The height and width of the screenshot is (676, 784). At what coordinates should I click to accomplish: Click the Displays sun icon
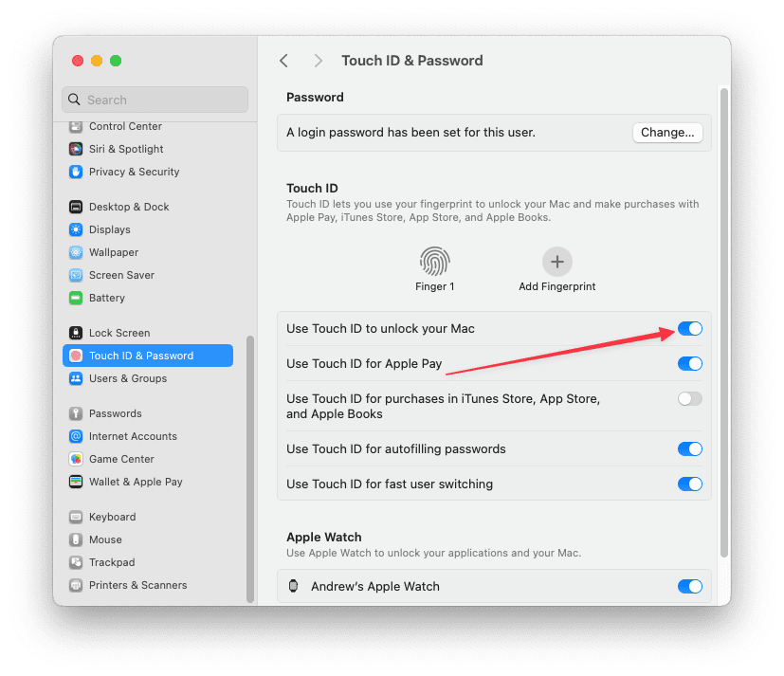click(x=76, y=229)
